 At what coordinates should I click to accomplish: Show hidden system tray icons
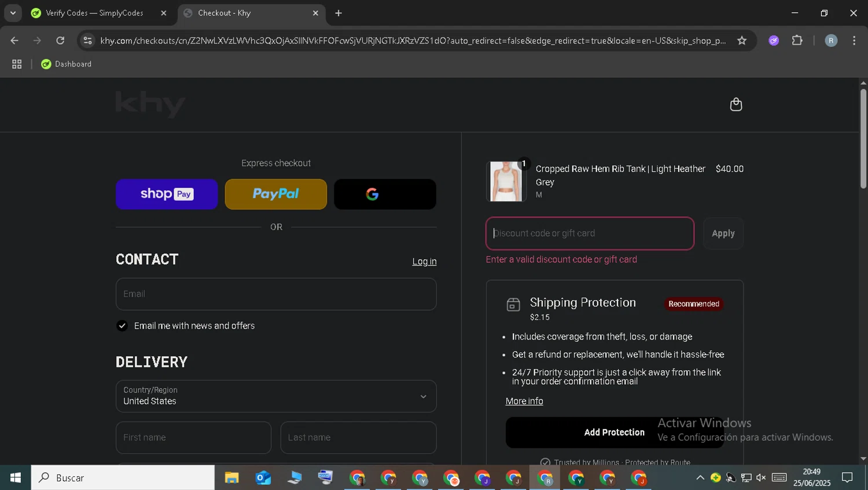coord(700,478)
